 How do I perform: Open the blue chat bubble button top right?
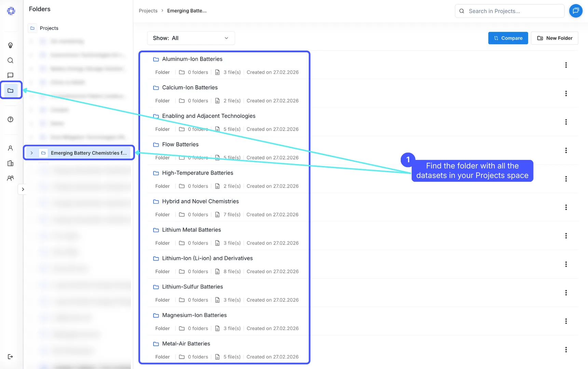576,11
